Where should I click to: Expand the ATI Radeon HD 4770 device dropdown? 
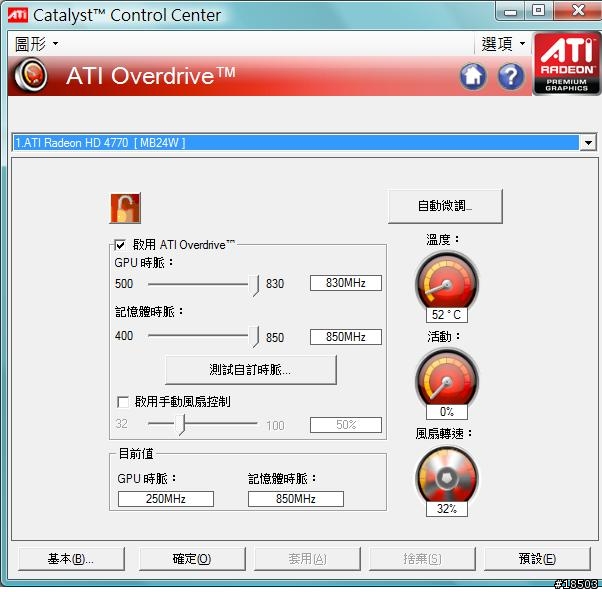click(x=588, y=143)
